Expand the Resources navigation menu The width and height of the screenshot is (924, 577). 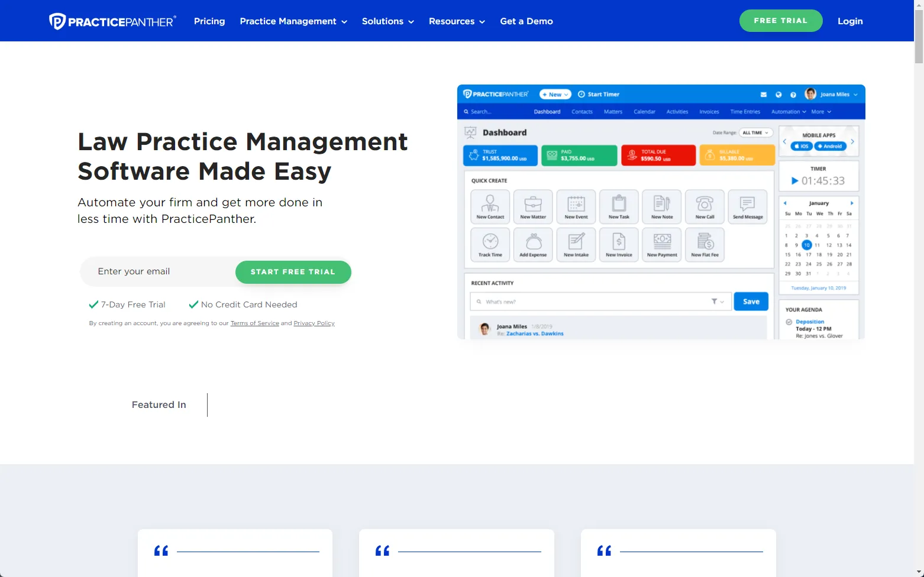tap(457, 21)
